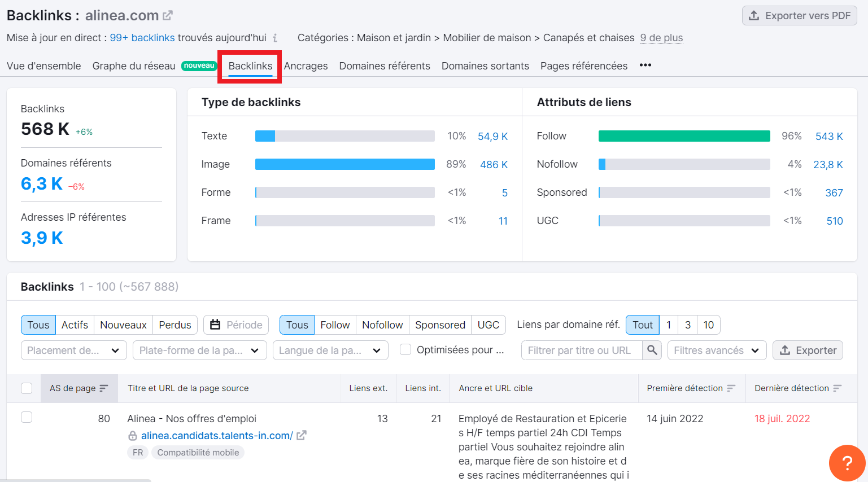Screen dimensions: 868x482
Task: Select the Perdus filter
Action: pyautogui.click(x=175, y=325)
